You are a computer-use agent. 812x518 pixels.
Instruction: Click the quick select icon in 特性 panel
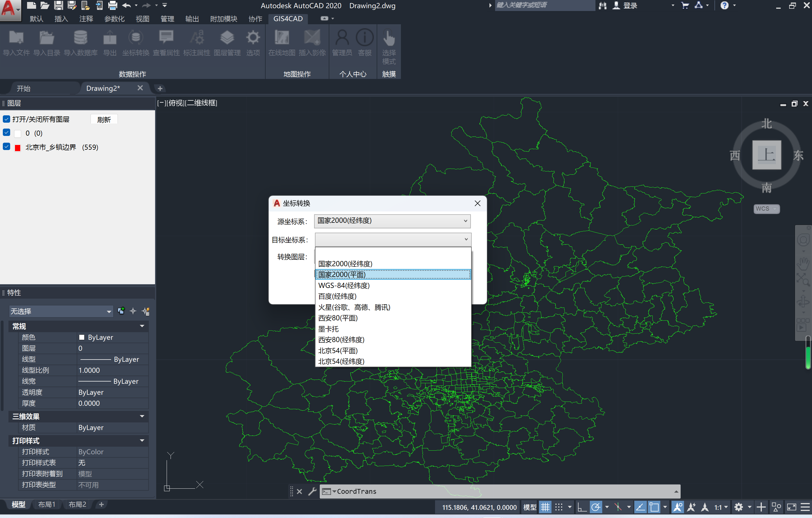point(146,311)
